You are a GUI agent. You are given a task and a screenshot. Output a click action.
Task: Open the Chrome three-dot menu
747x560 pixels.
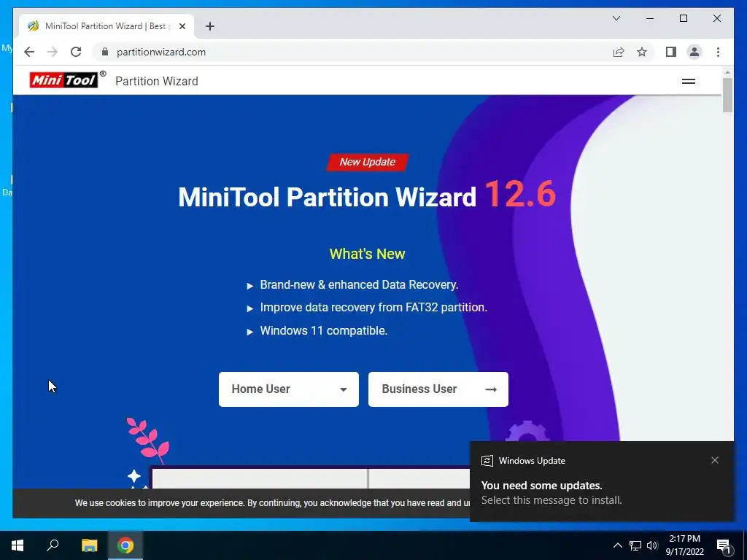pyautogui.click(x=718, y=52)
